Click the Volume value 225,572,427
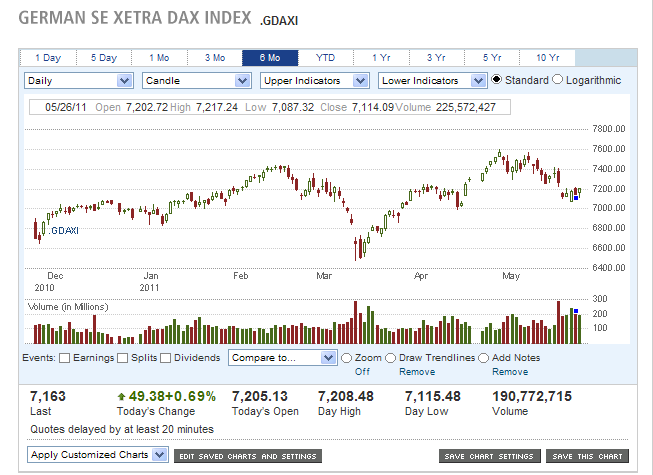Viewport: 653px width, 475px height. coord(466,107)
